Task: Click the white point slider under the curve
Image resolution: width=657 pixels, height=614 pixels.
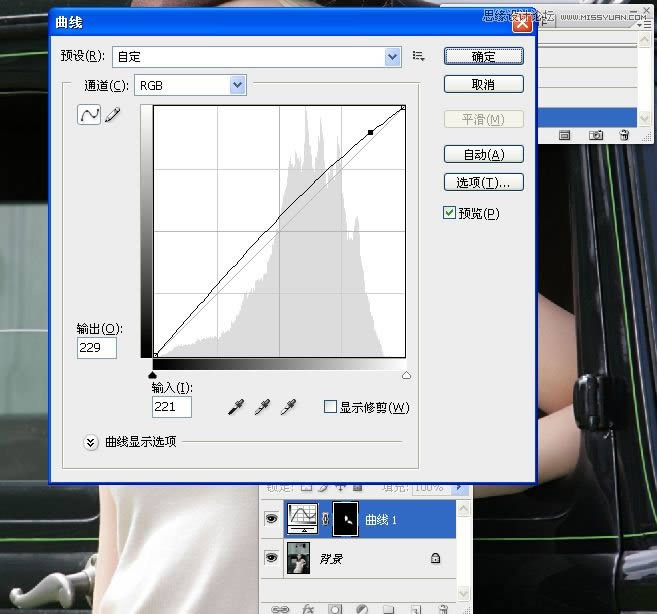Action: (x=406, y=375)
